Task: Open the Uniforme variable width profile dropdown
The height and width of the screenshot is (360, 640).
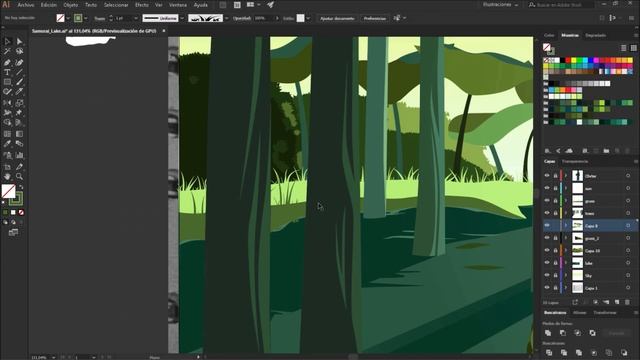Action: click(x=182, y=18)
